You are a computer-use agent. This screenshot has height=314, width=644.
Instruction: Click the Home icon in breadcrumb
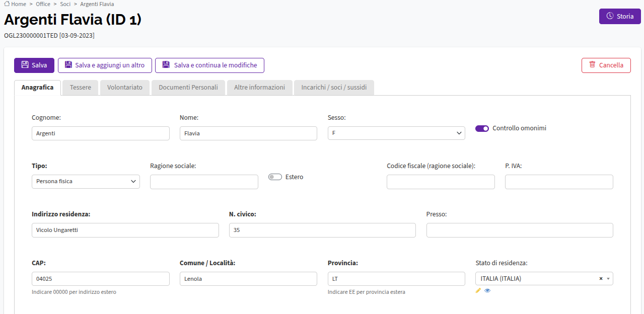click(7, 4)
